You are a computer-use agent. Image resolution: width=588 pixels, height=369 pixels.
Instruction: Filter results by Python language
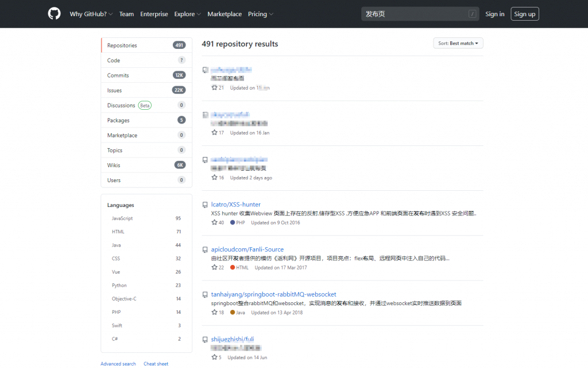pos(146,285)
